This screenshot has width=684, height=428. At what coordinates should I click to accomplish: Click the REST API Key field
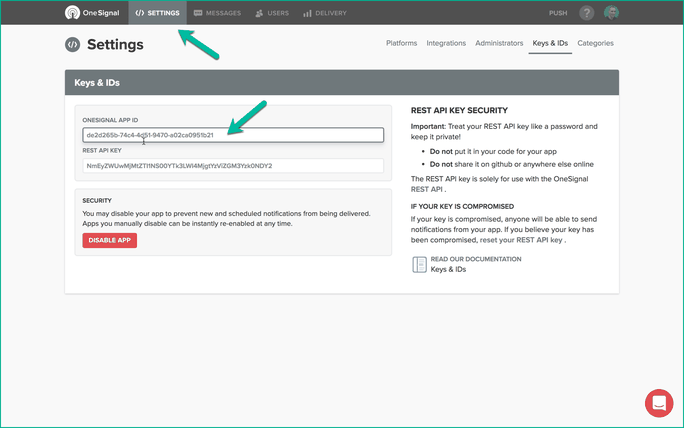click(233, 166)
